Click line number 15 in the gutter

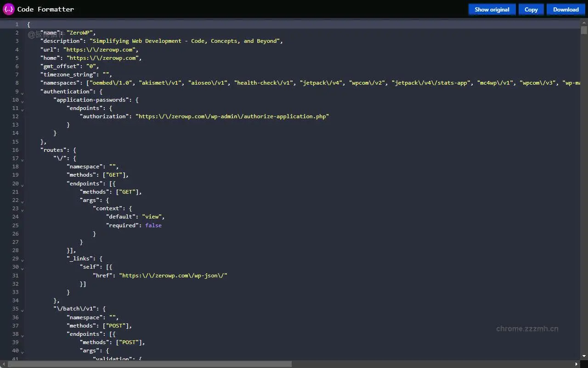pyautogui.click(x=15, y=141)
